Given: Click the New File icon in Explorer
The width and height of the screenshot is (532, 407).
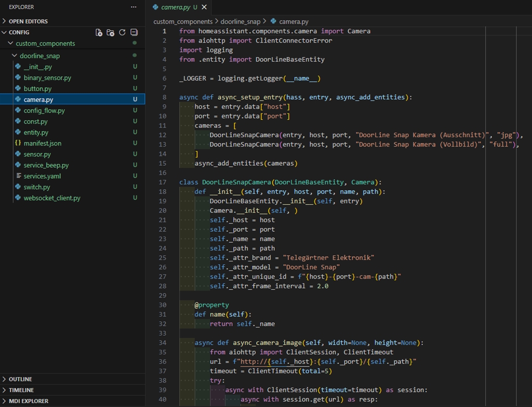Looking at the screenshot, I should 99,32.
